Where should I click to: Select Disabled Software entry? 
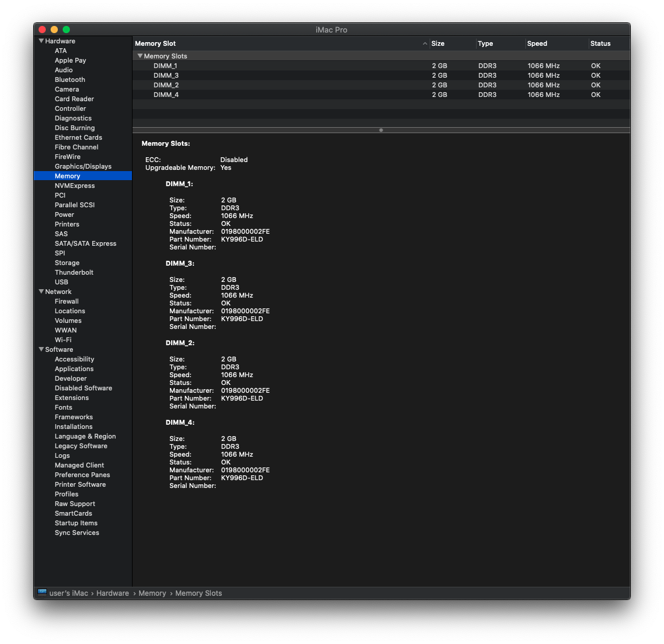(83, 388)
